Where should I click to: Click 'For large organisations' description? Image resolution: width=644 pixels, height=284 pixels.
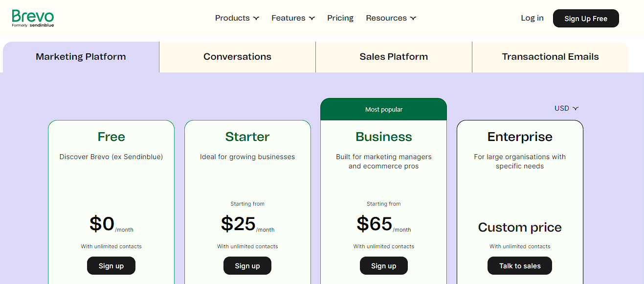click(x=520, y=162)
